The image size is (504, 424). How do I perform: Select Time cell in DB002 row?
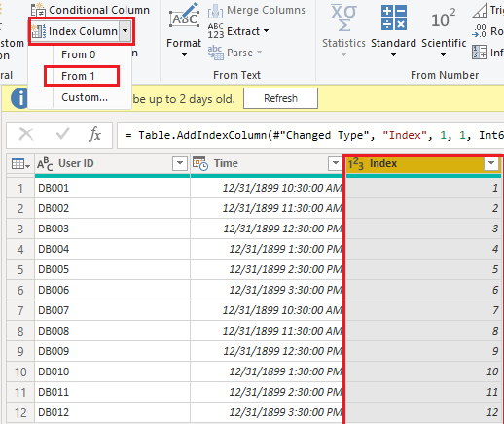click(267, 208)
